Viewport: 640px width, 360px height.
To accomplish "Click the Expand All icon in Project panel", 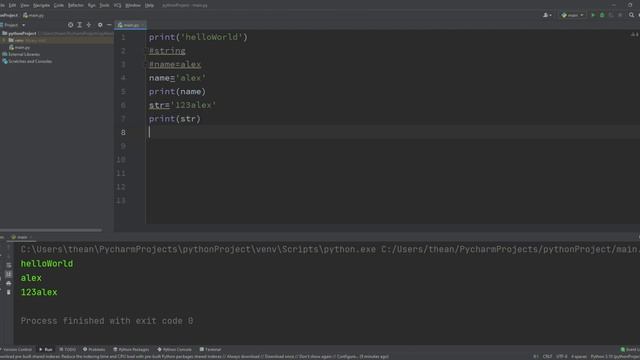I will pos(80,25).
